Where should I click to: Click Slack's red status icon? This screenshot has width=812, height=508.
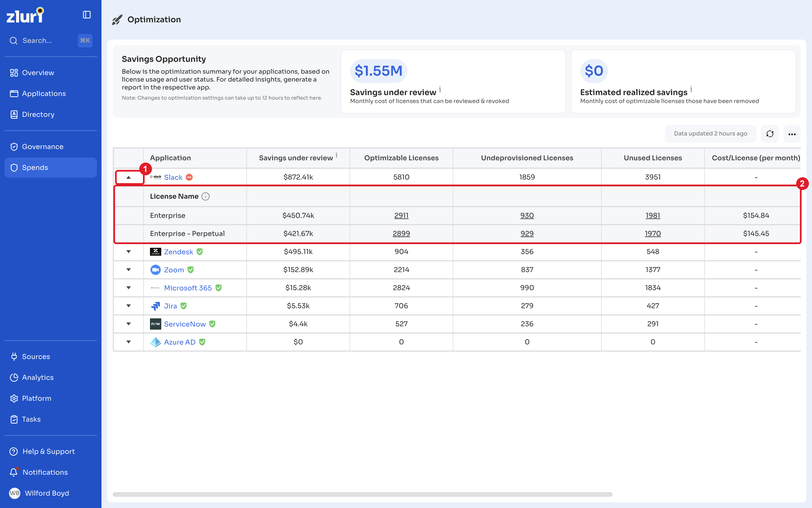click(189, 178)
